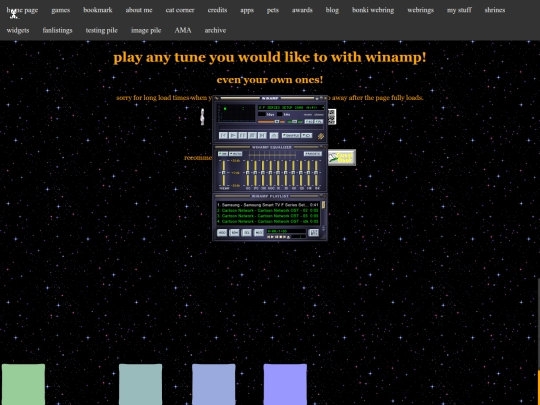This screenshot has height=405, width=540.
Task: Select playlist track 3 Cartoon Network OST 05
Action: [x=268, y=216]
